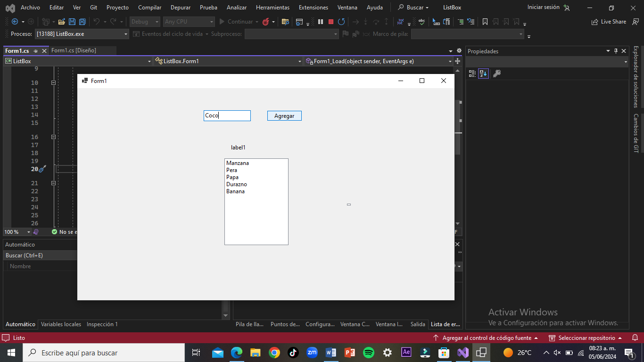Switch Propiedades to categorized view

pyautogui.click(x=472, y=74)
